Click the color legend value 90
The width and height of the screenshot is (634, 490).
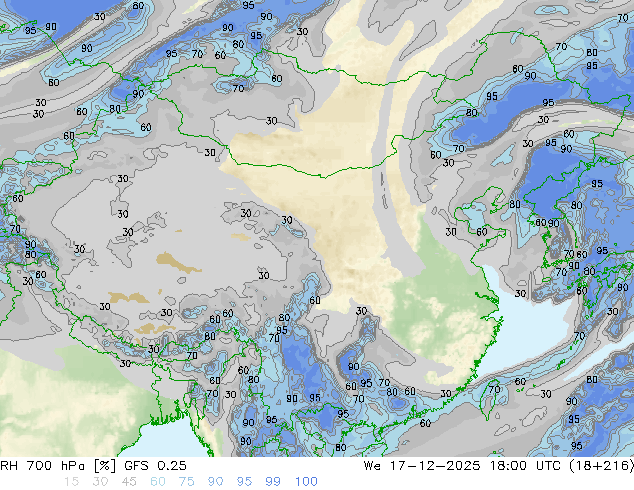point(215,482)
